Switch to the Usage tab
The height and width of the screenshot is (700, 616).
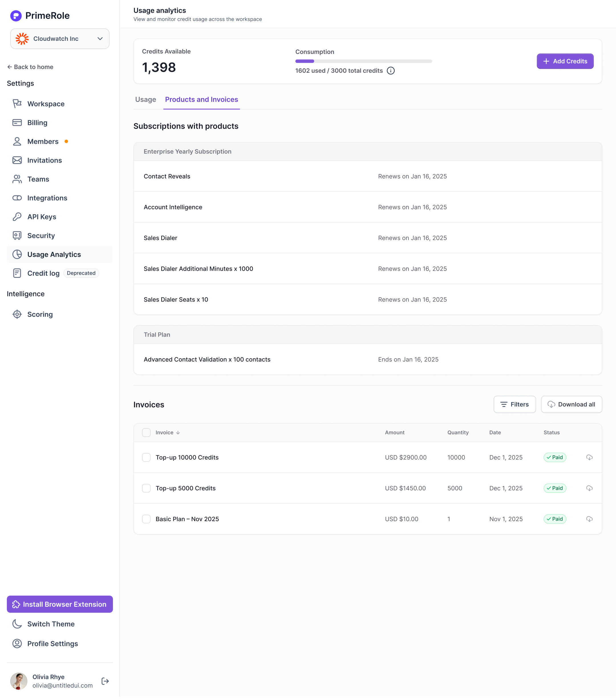tap(145, 99)
